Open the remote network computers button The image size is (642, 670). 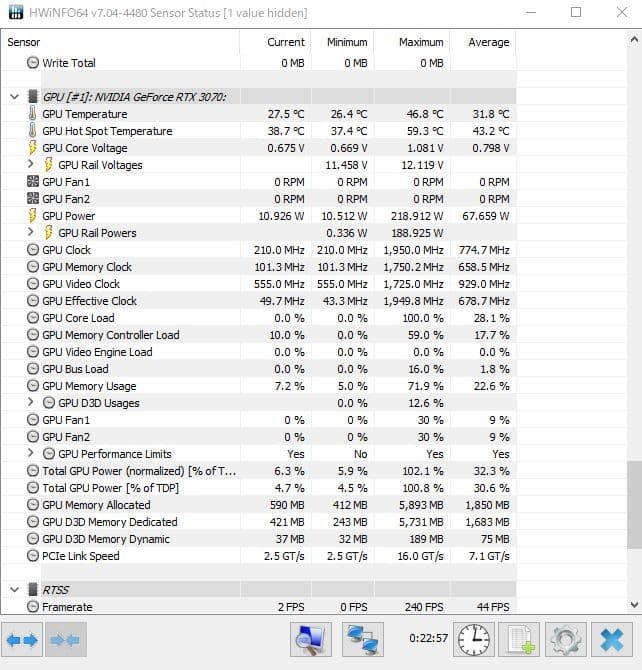[x=363, y=640]
